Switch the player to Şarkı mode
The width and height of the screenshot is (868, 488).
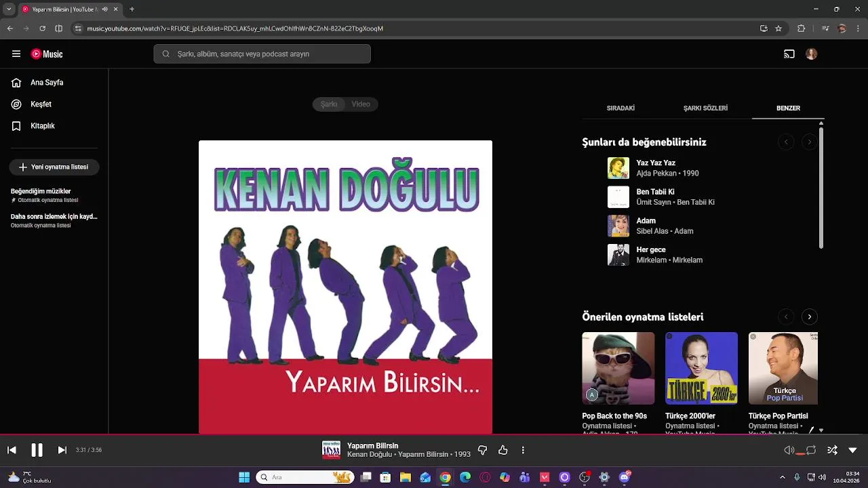(x=329, y=104)
